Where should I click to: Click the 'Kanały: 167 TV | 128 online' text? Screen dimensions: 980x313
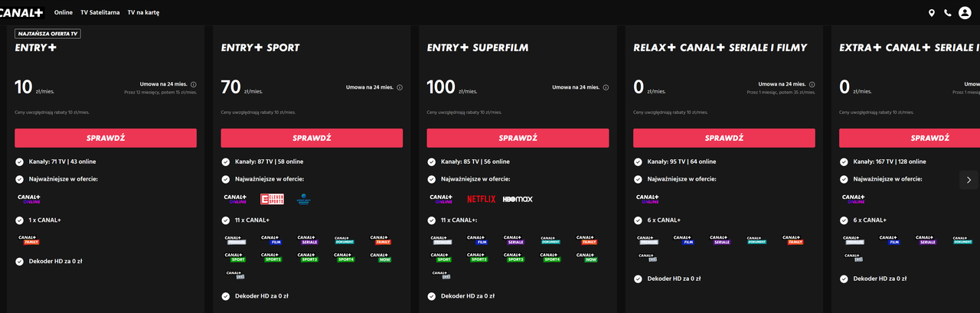890,161
